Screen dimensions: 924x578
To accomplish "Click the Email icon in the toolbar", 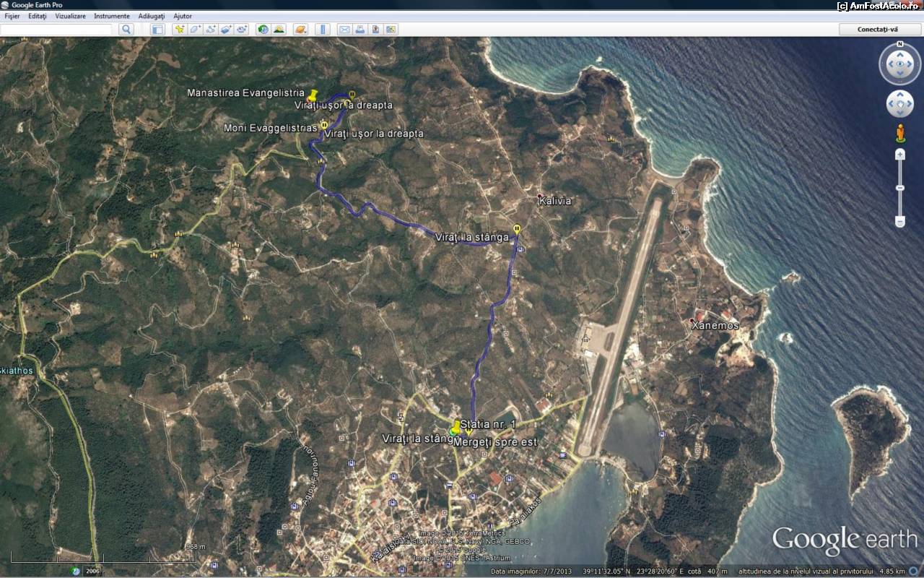I will [344, 30].
